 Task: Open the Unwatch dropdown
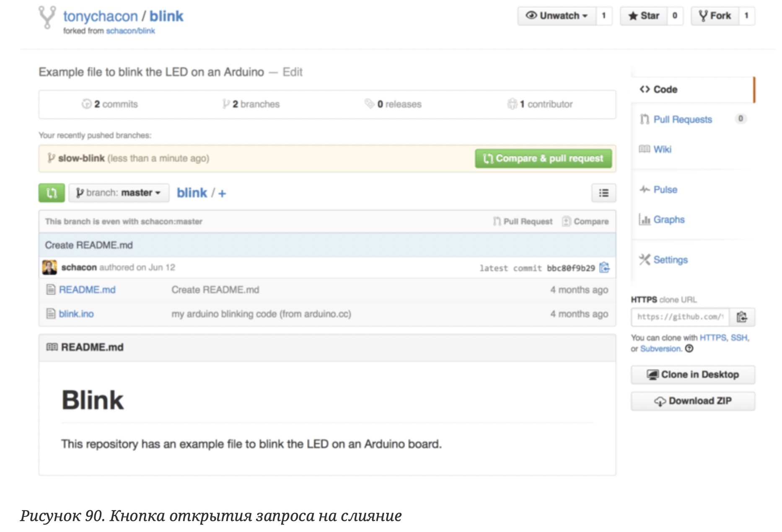point(557,16)
